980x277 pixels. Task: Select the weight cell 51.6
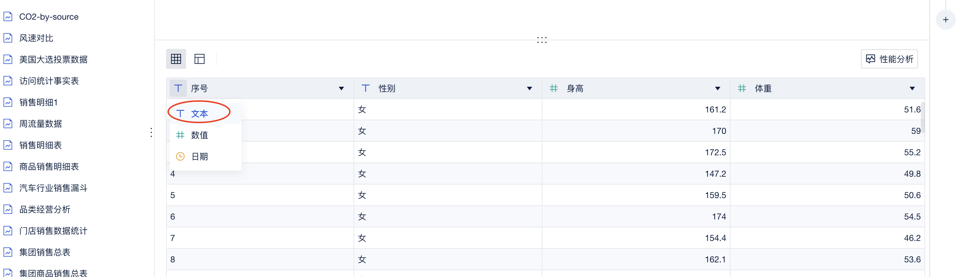[x=827, y=110]
